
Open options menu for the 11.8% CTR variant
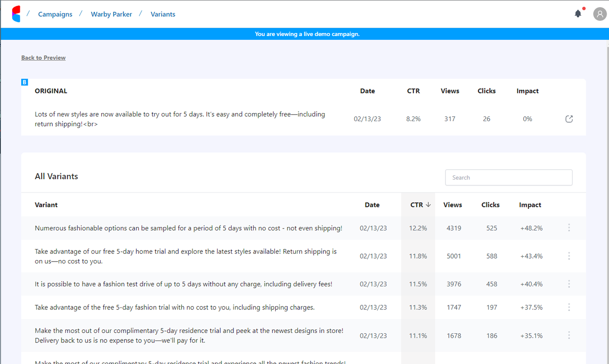[x=569, y=256]
